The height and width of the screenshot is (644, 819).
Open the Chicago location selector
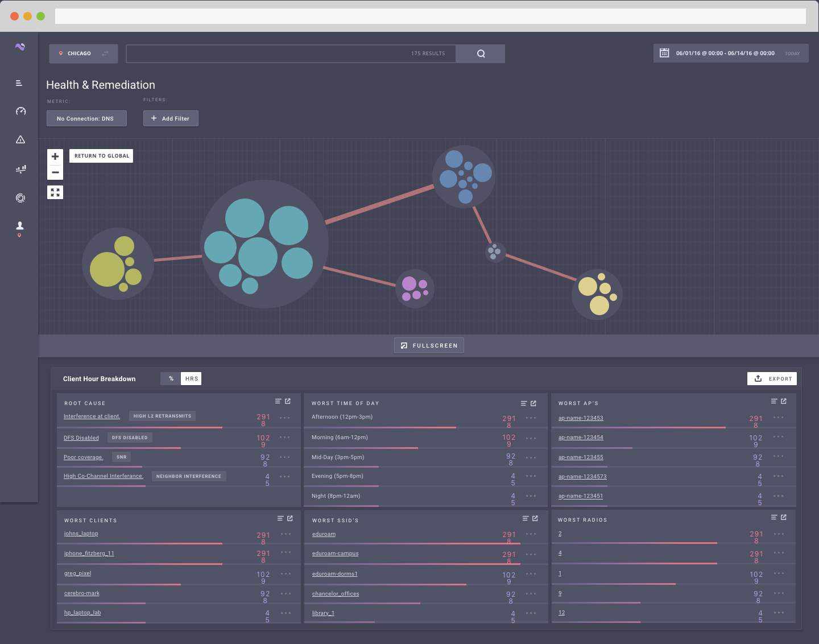tap(84, 53)
